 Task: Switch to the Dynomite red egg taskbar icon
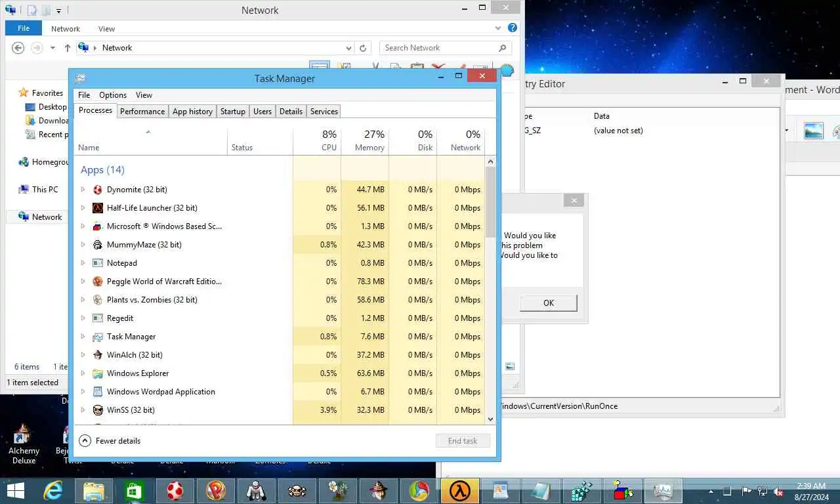pyautogui.click(x=175, y=490)
